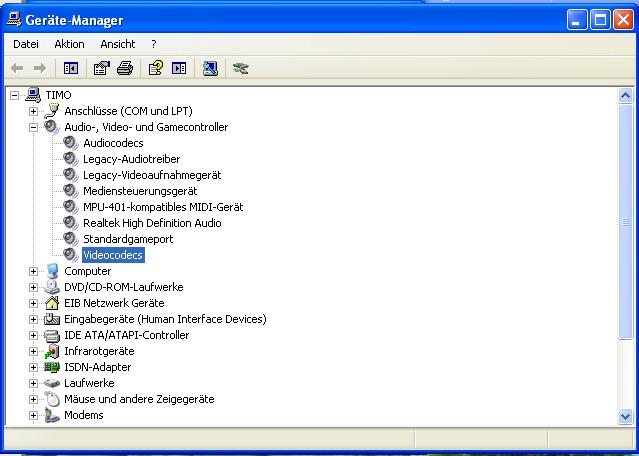Select the Standardgameport label
Screen dimensions: 639x456
[128, 239]
